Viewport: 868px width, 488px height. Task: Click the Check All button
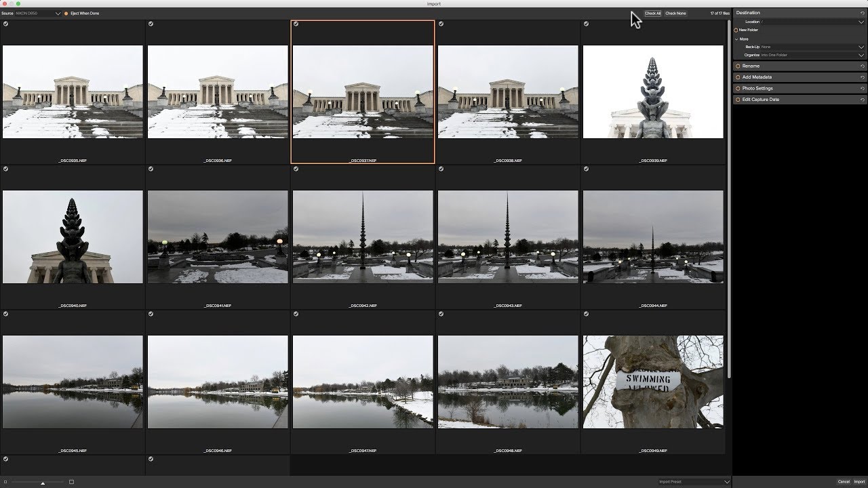pyautogui.click(x=652, y=14)
